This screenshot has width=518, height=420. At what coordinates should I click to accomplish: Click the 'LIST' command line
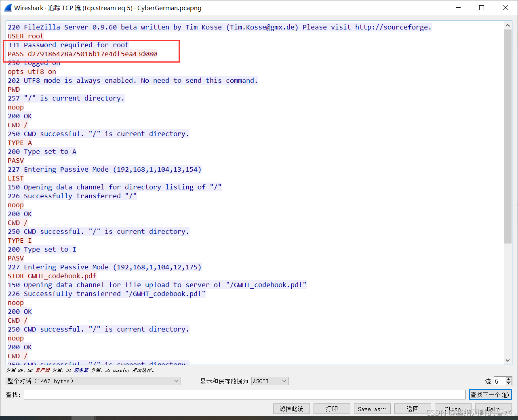[x=16, y=178]
